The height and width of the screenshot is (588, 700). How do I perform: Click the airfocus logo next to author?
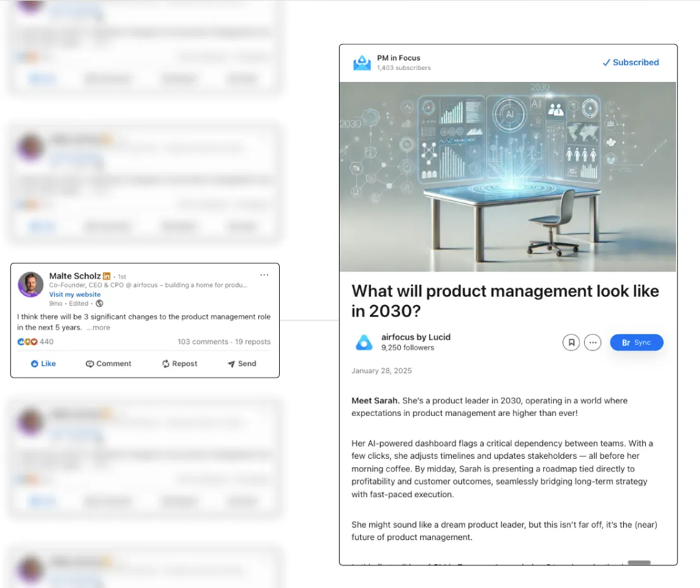click(364, 342)
